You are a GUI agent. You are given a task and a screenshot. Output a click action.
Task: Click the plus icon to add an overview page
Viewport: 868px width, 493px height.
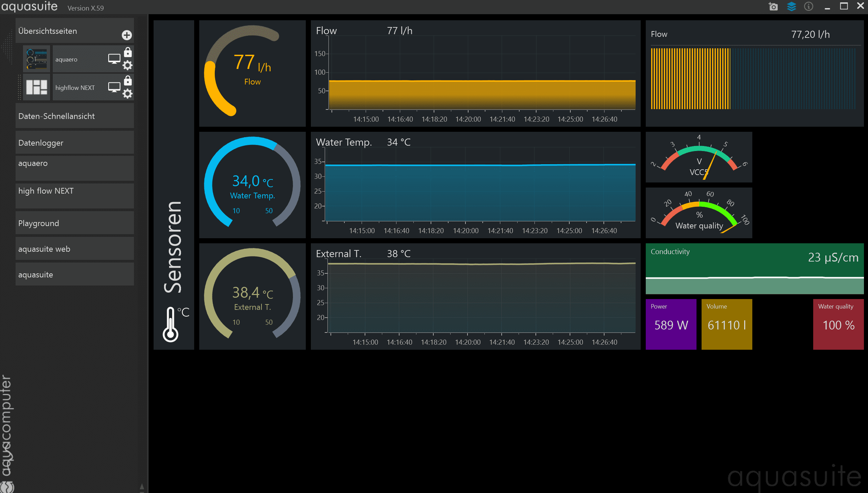click(x=127, y=35)
